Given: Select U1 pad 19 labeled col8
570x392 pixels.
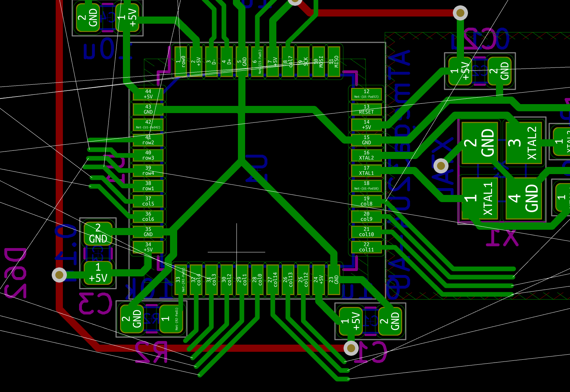Looking at the screenshot, I should pos(366,201).
